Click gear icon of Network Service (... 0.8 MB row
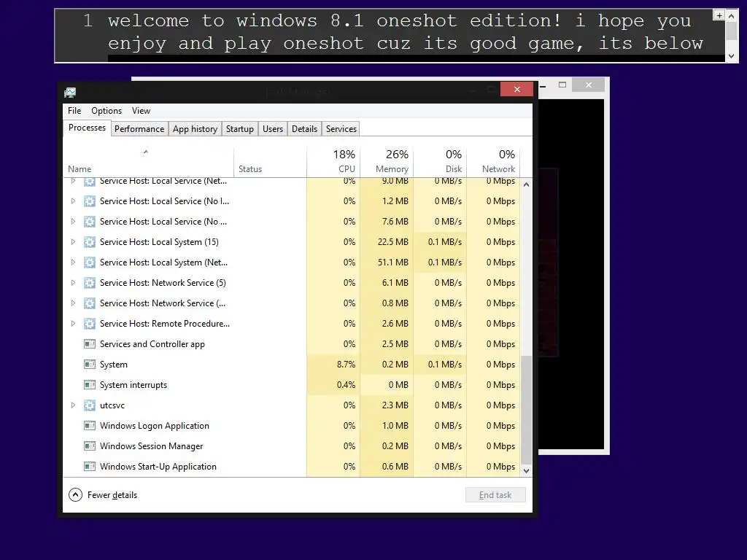This screenshot has width=747, height=560. (89, 303)
